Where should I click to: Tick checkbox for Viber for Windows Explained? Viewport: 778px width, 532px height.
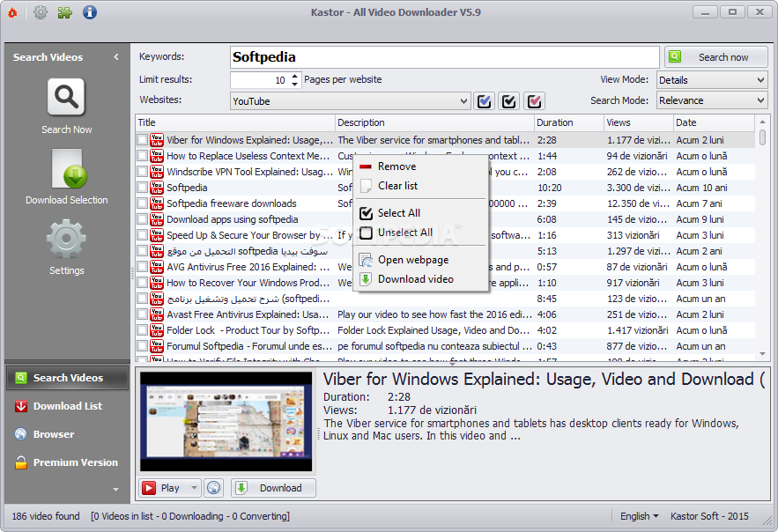tap(143, 140)
